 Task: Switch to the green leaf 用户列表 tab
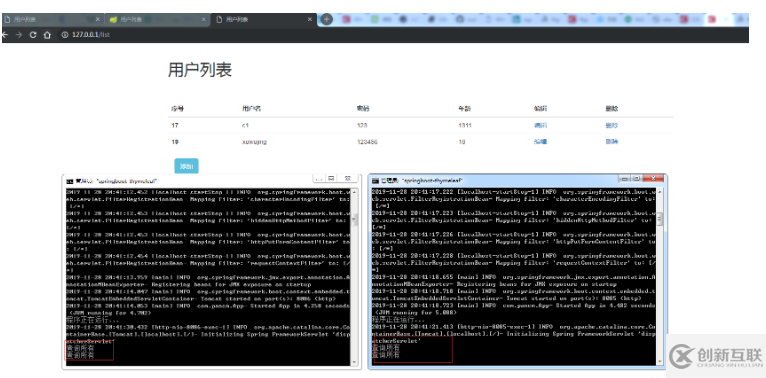point(157,20)
